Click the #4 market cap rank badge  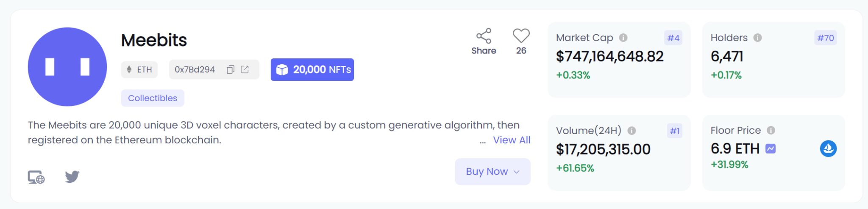click(673, 38)
